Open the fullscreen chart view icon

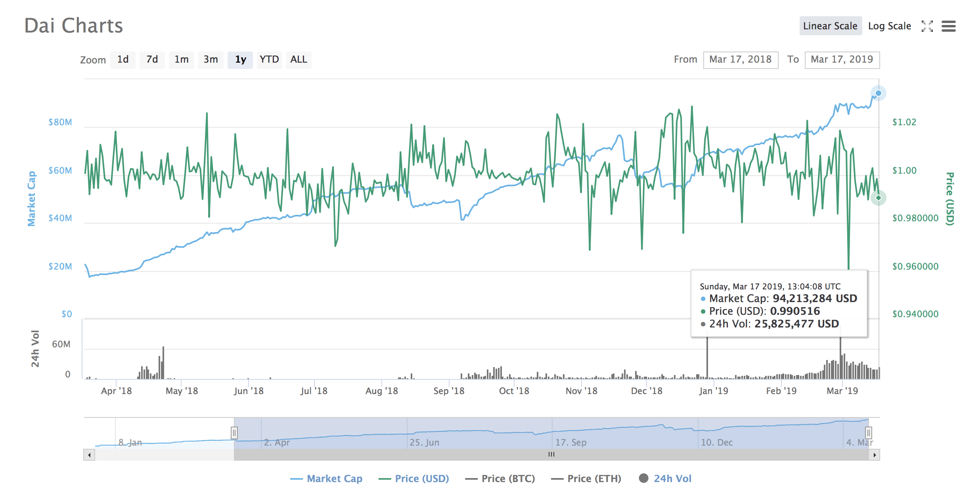point(927,26)
